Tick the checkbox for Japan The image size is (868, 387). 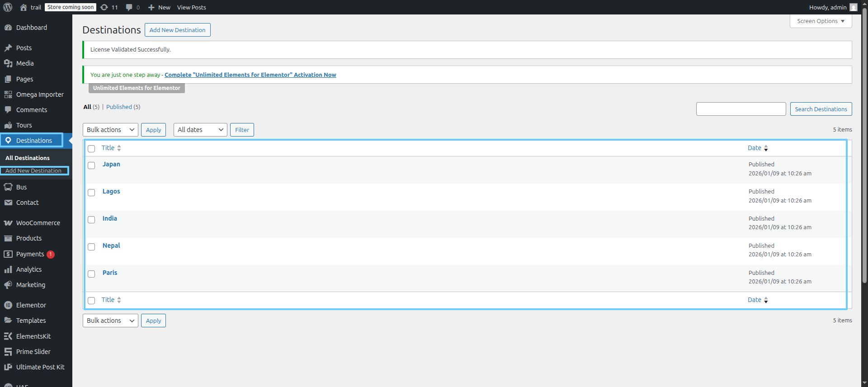pos(91,165)
